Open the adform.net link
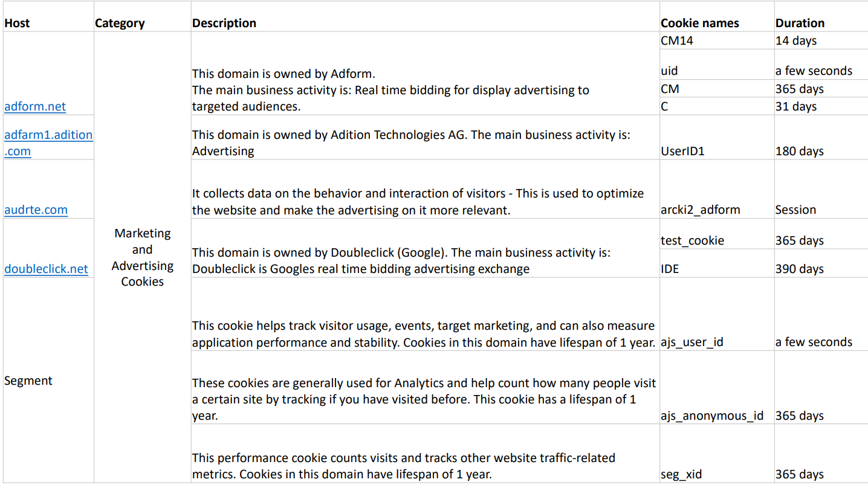Image resolution: width=868 pixels, height=485 pixels. 35,106
